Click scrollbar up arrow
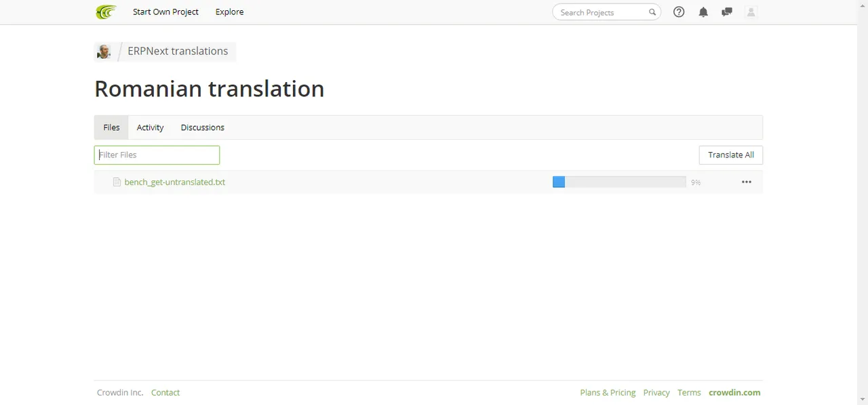The width and height of the screenshot is (868, 405). tap(863, 5)
